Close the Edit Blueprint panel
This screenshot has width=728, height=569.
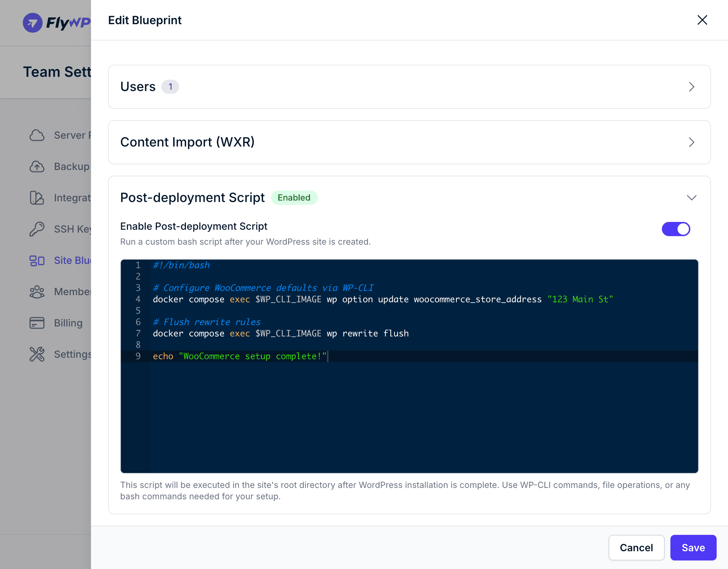coord(702,20)
